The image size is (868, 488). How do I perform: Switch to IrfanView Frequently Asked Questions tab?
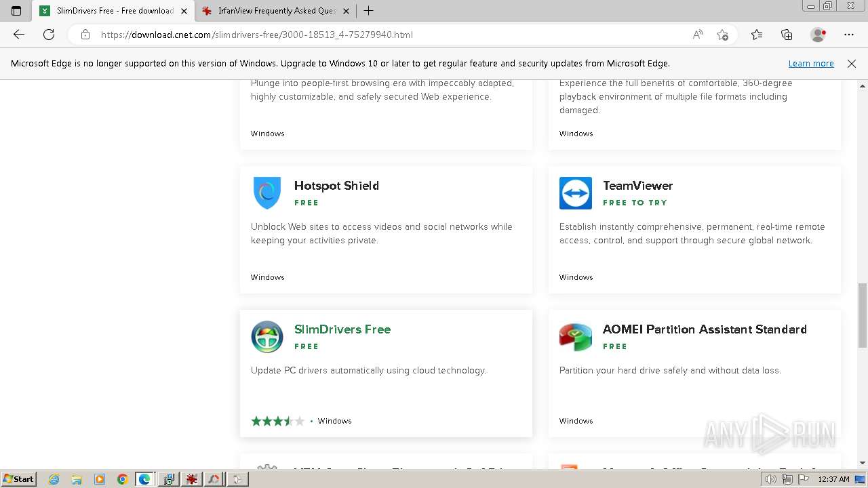[x=277, y=11]
